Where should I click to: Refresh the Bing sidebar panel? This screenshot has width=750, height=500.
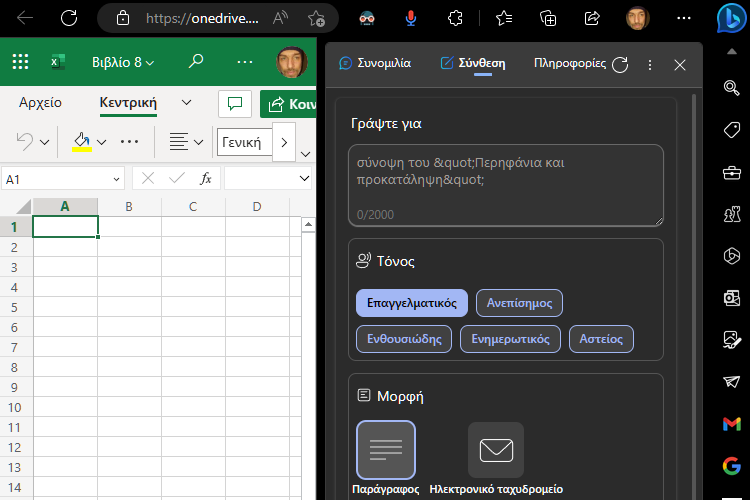pos(620,65)
